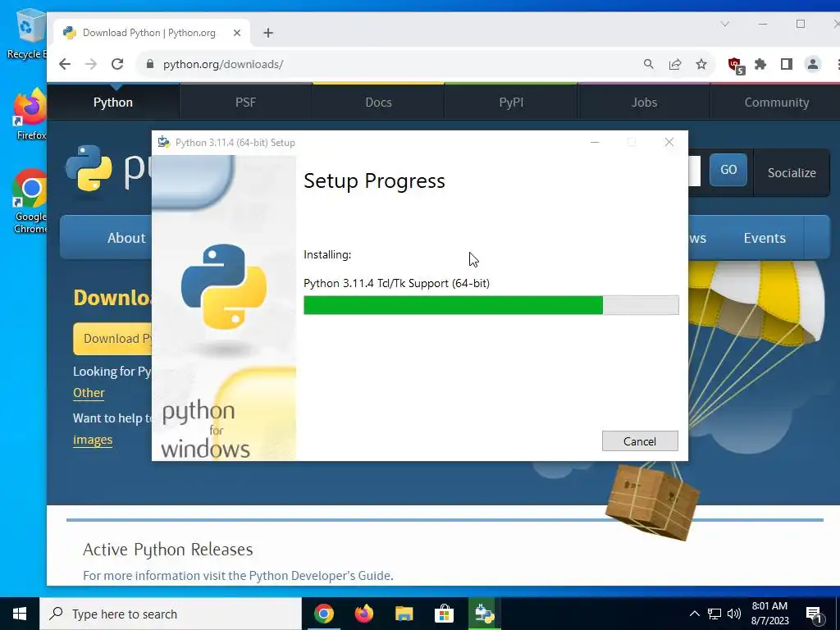The image size is (840, 630).
Task: Open the PyPI top navigation tab
Action: coord(511,103)
